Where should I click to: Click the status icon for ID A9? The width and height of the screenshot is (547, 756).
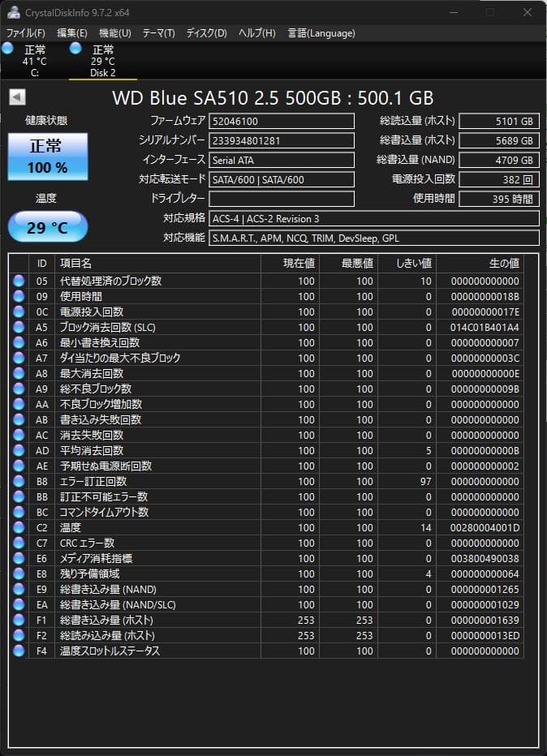[19, 389]
